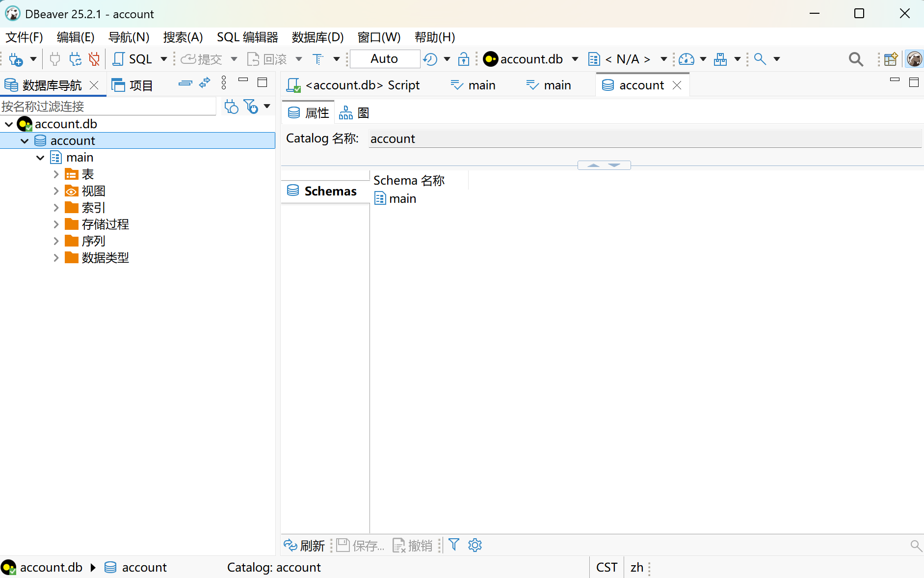
Task: Click the bottom-right search icon
Action: tap(916, 545)
